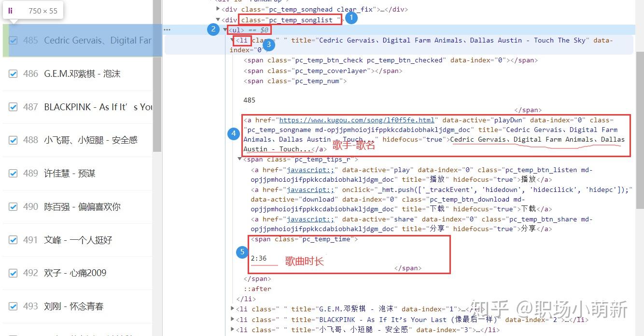
Task: Uncheck the checkbox for song 486 泡沫
Action: tap(13, 74)
